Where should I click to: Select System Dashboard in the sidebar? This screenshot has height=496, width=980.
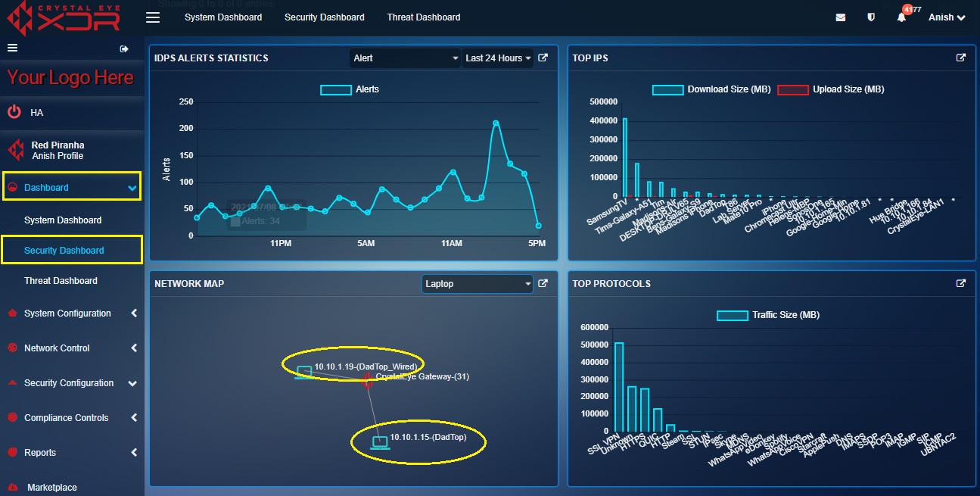(x=63, y=220)
